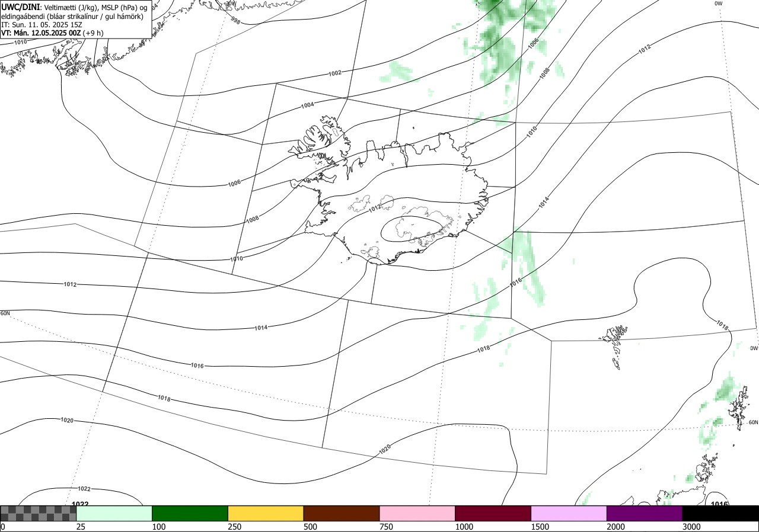Click the "UWC/DINI" title text

[20, 7]
